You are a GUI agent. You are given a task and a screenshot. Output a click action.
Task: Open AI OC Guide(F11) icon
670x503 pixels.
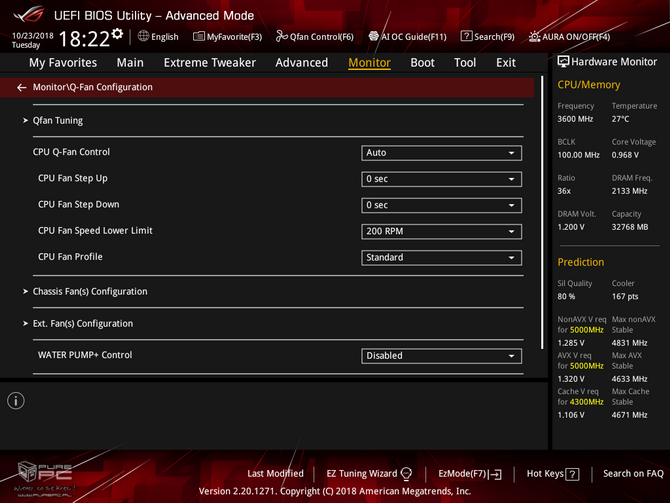373,36
